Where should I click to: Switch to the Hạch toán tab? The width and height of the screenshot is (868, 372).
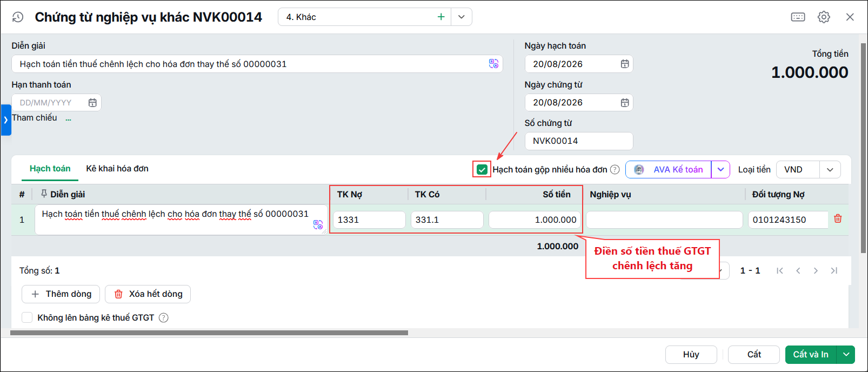[x=50, y=169]
